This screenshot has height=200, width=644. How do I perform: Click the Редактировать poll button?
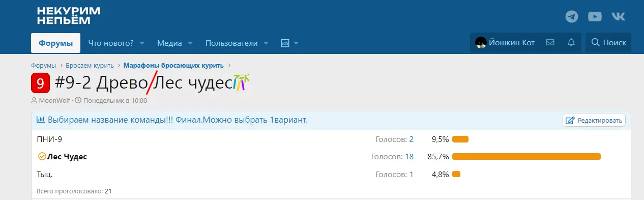tap(594, 121)
